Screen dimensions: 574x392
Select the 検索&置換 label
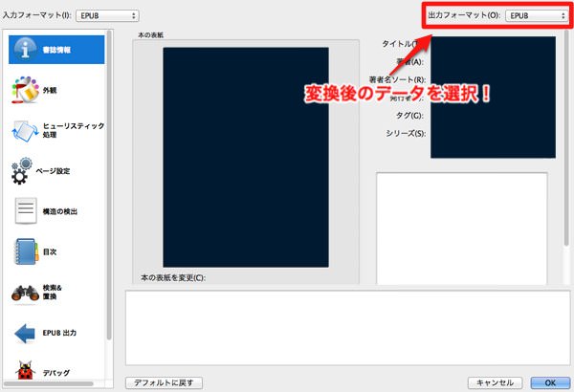53,292
